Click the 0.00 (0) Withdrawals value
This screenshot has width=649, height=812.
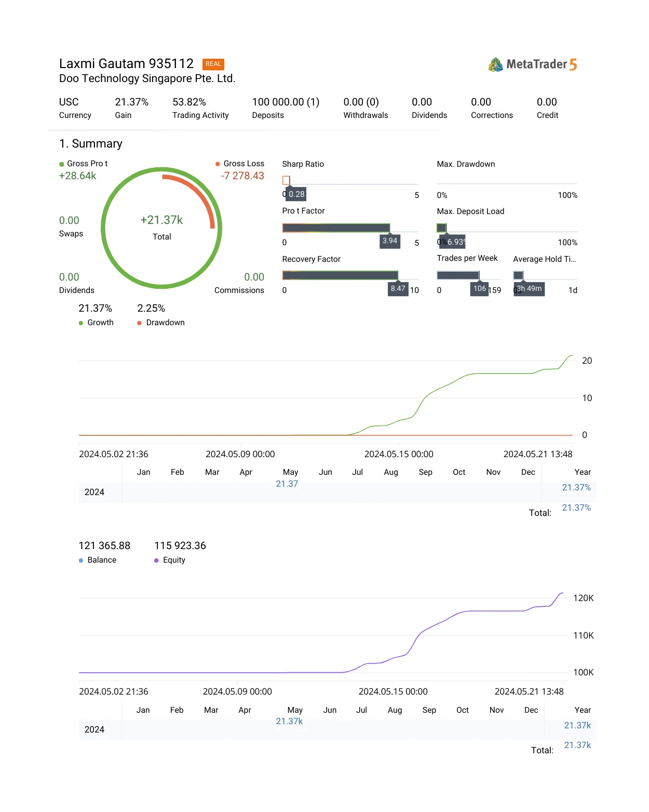point(361,102)
